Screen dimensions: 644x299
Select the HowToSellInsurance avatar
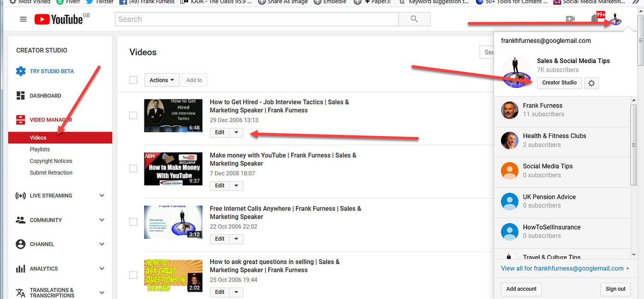(509, 231)
